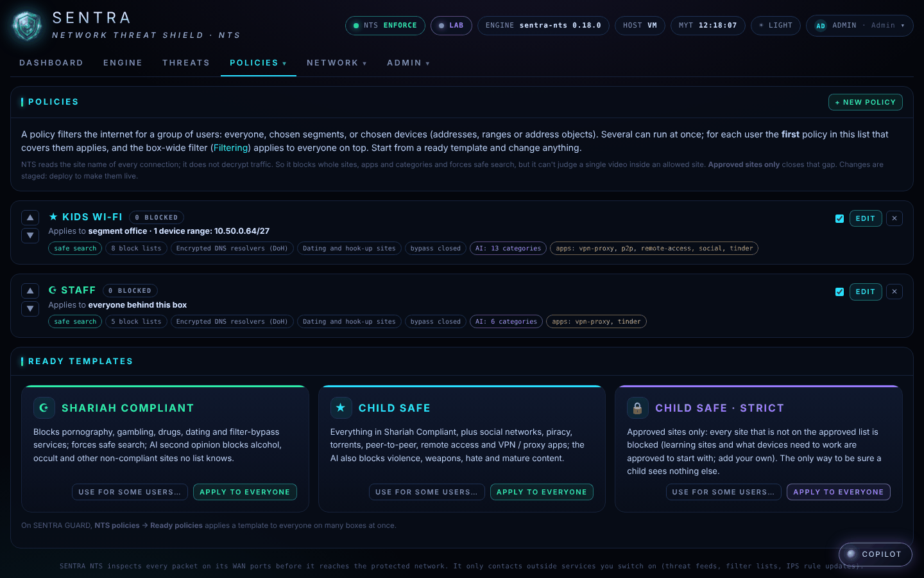The height and width of the screenshot is (578, 924).
Task: Click the NTS ENFORCE status pill
Action: (x=385, y=26)
